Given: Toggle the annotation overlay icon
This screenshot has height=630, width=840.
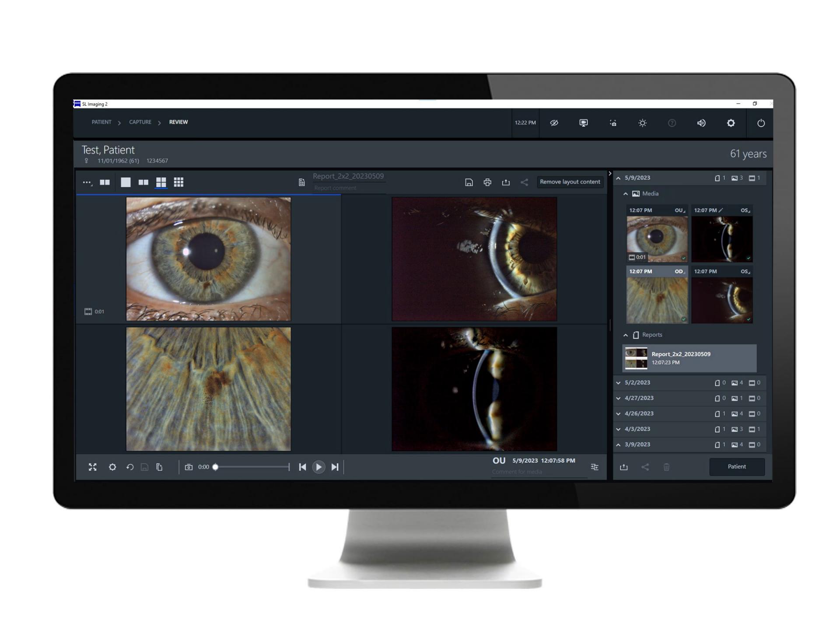Looking at the screenshot, I should pyautogui.click(x=555, y=122).
